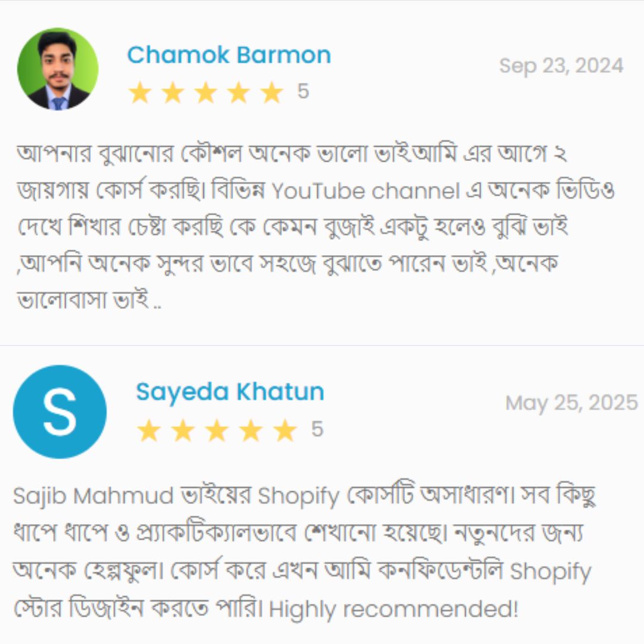Open Chamok Barmon's profile photo
The image size is (644, 644).
[x=58, y=69]
